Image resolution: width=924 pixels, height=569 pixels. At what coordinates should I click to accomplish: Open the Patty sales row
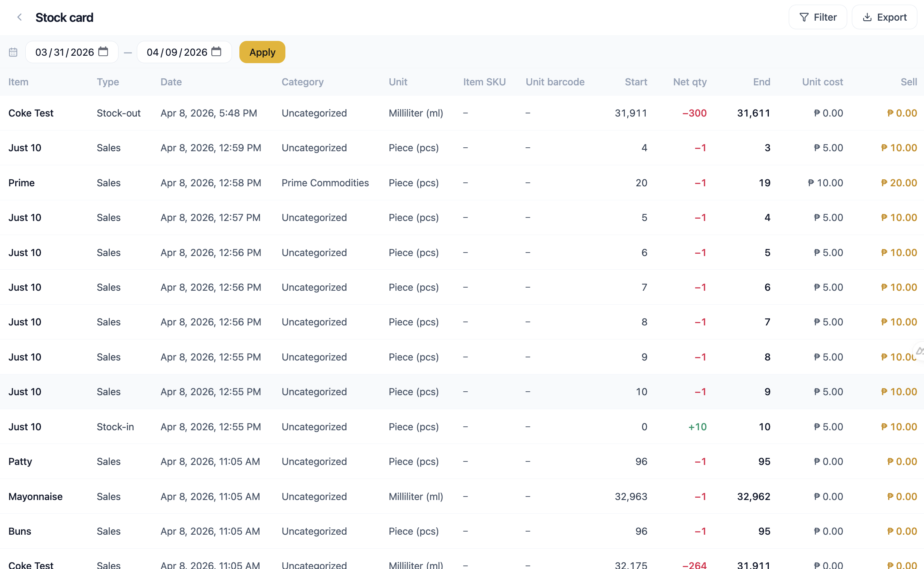tap(20, 461)
